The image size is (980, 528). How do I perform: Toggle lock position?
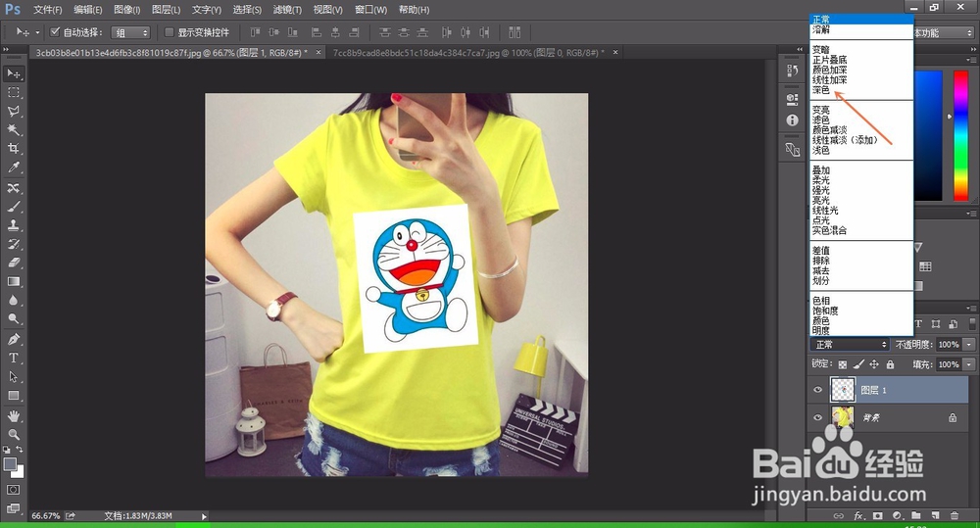coord(874,364)
